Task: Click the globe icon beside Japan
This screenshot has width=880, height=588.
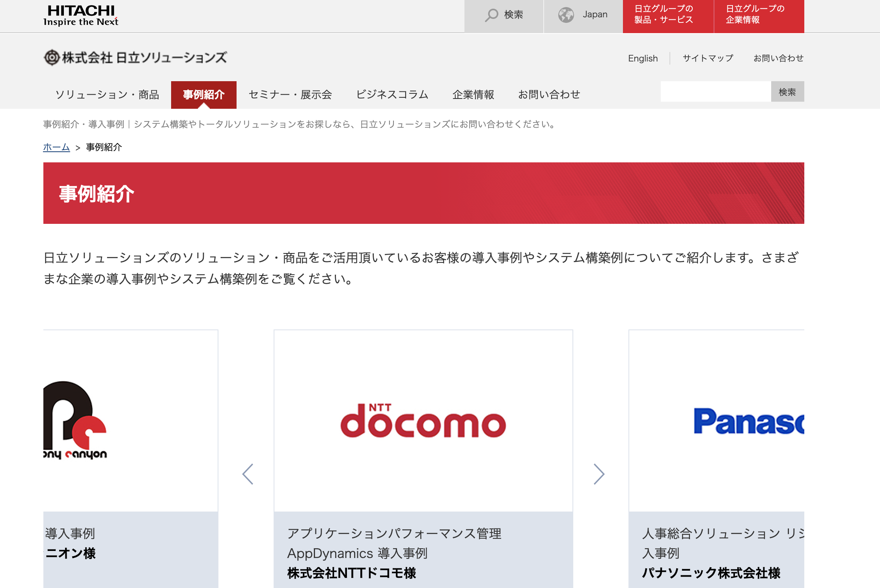Action: coord(566,15)
